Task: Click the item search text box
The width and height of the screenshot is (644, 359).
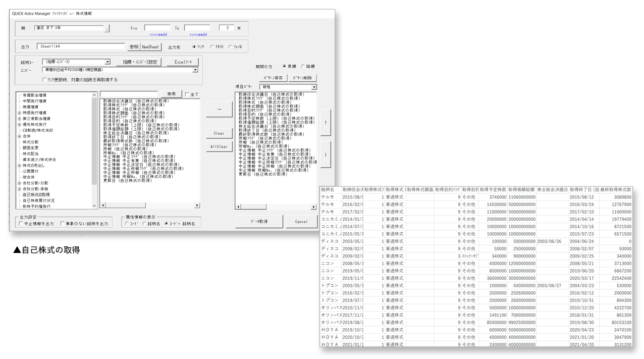Action: [x=130, y=94]
